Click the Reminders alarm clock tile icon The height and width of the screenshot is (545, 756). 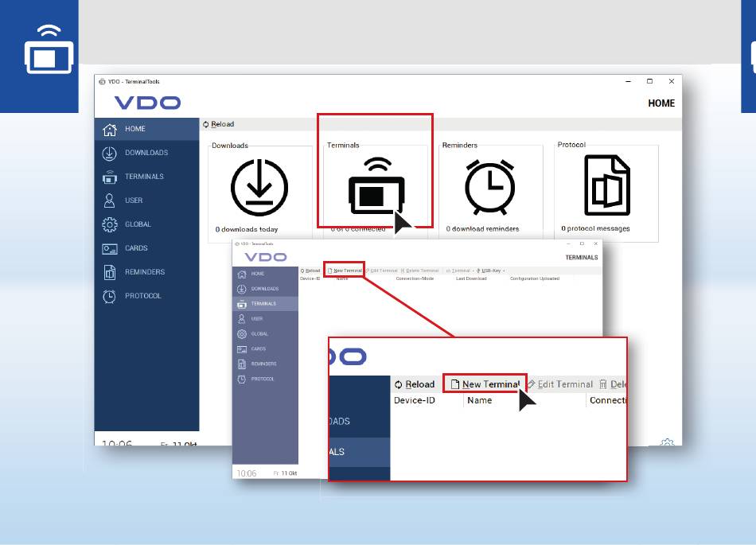(x=490, y=187)
